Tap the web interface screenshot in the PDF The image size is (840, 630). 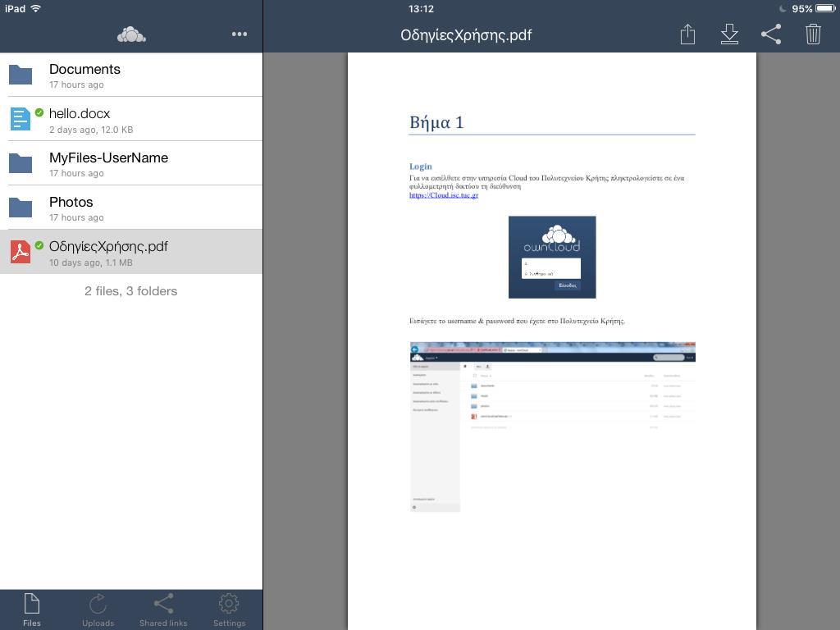pos(552,427)
